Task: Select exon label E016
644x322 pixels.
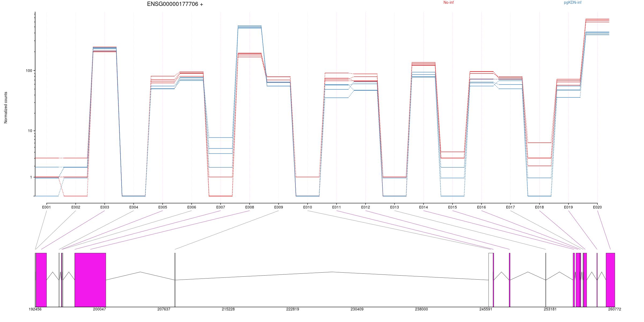Action: pos(481,207)
